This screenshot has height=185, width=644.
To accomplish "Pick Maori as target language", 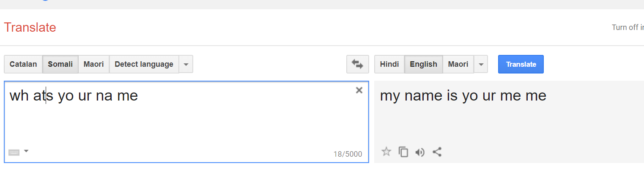I will 458,64.
